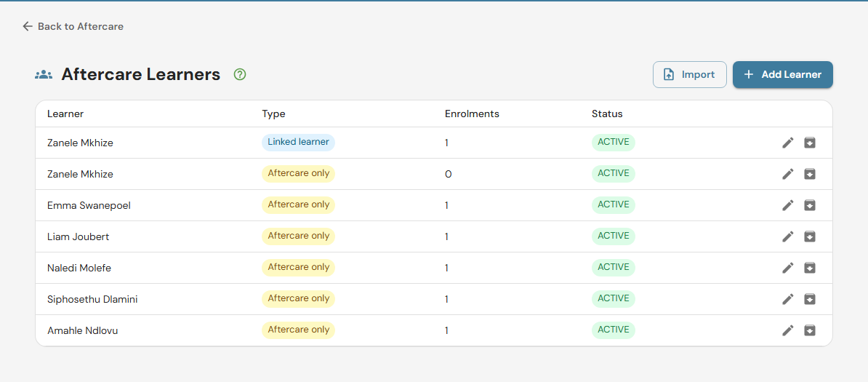Select the name Liam Joubert
The image size is (868, 382).
tap(78, 236)
